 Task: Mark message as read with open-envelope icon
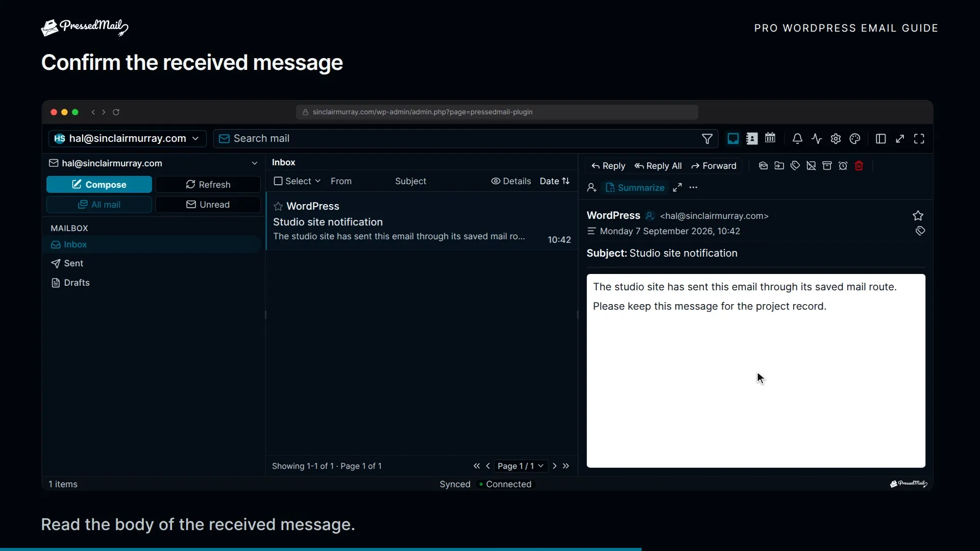[x=763, y=166]
